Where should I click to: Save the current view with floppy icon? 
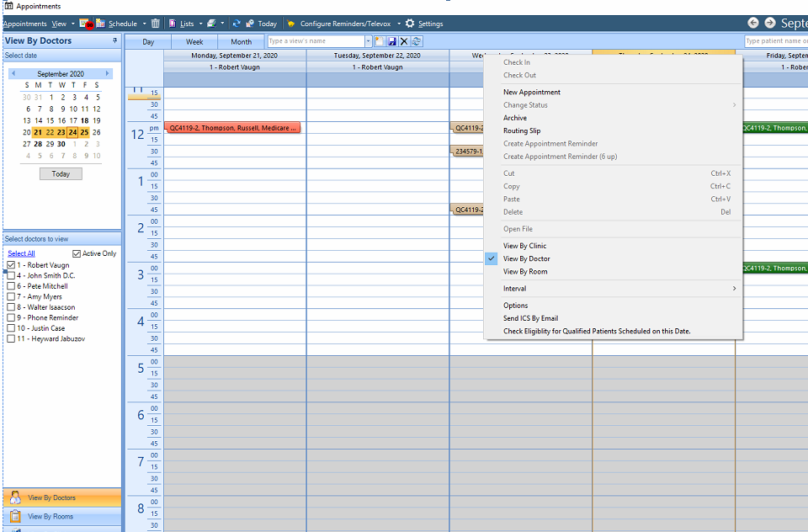391,41
